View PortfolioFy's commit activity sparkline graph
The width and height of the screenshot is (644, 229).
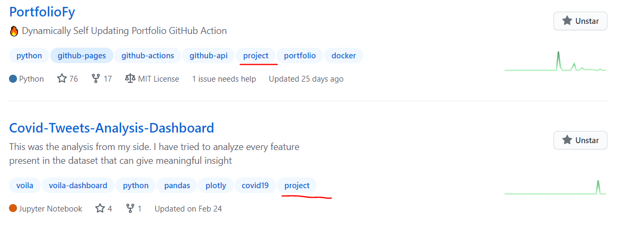[x=555, y=62]
